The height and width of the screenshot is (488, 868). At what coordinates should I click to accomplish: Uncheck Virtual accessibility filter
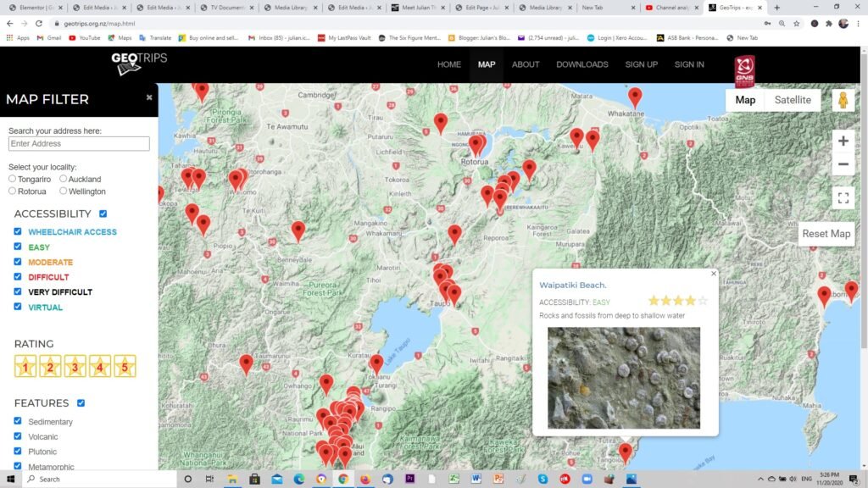18,306
